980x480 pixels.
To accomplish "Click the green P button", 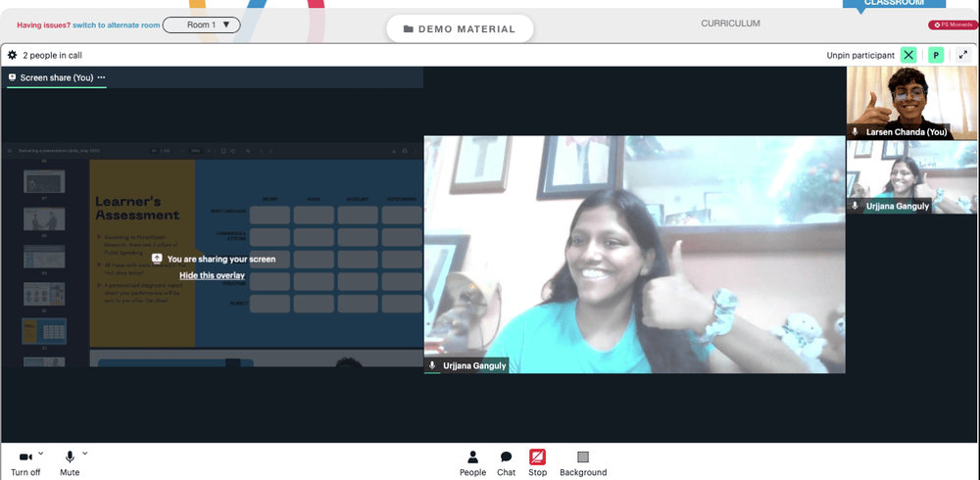I will (x=936, y=55).
